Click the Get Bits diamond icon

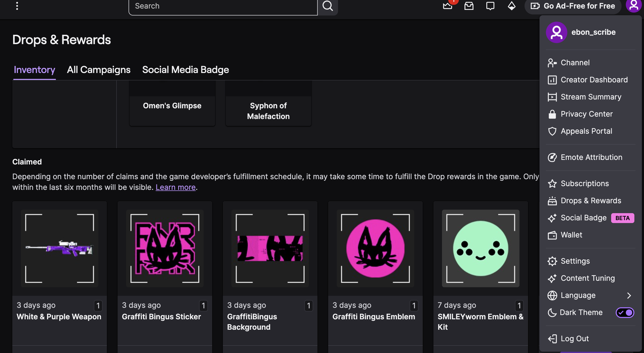point(511,6)
